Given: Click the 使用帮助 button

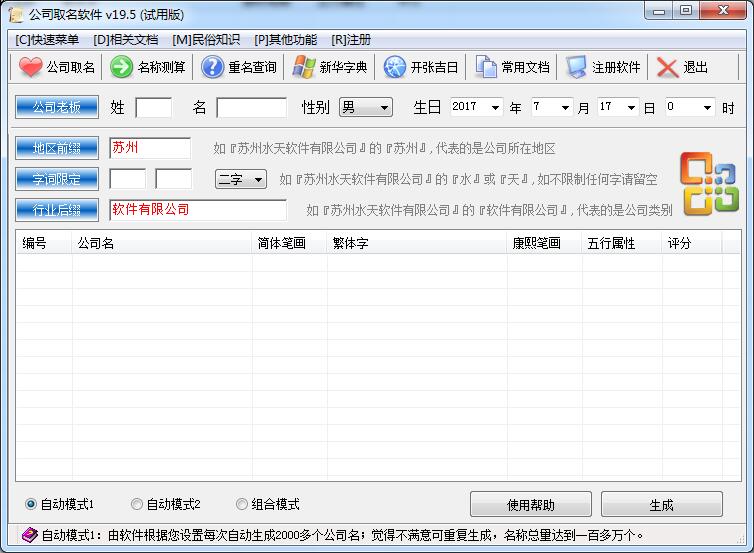Looking at the screenshot, I should [531, 504].
